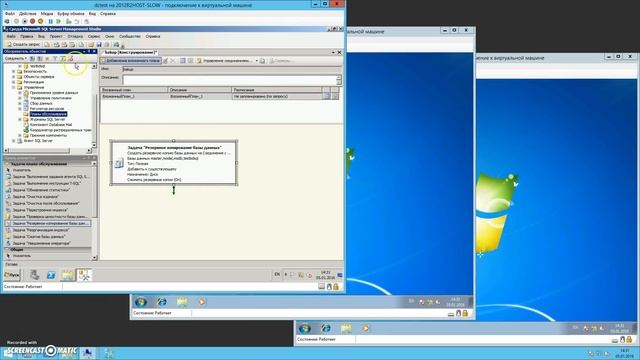Select task Сжатие базы данных in toolbox
Viewport: 640px width, 360px height.
[38, 236]
